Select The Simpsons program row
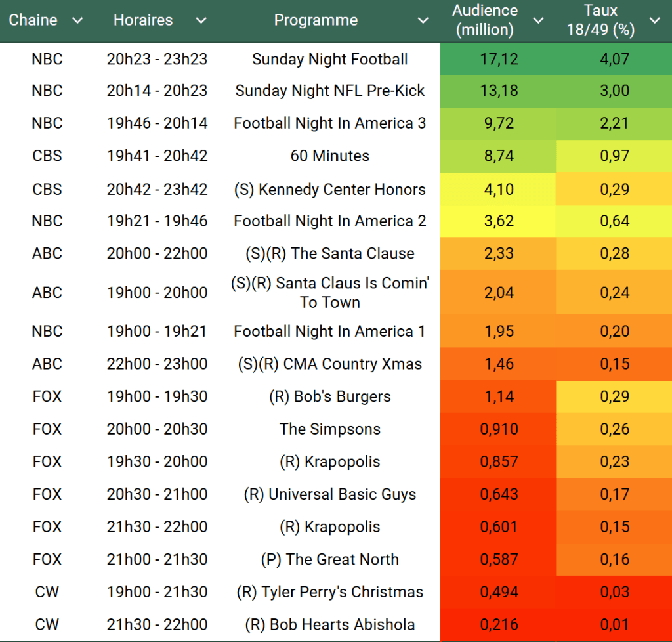The height and width of the screenshot is (642, 672). coord(330,429)
